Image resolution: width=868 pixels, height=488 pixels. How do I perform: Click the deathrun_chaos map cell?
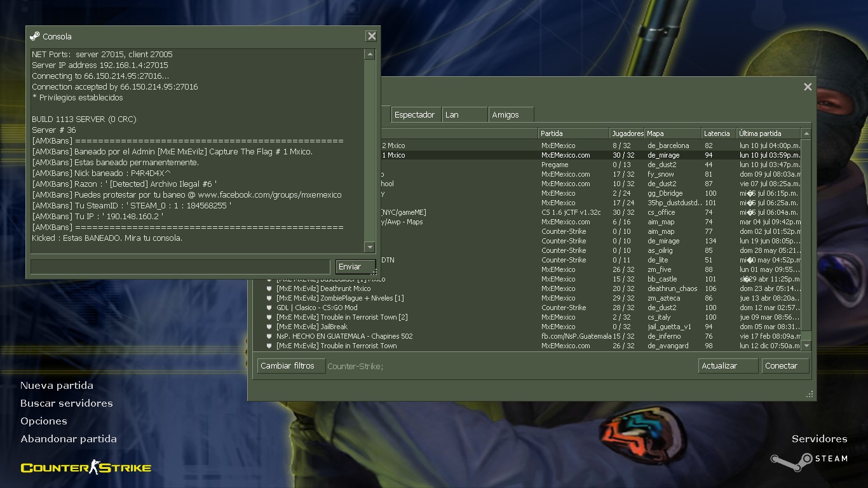[672, 288]
